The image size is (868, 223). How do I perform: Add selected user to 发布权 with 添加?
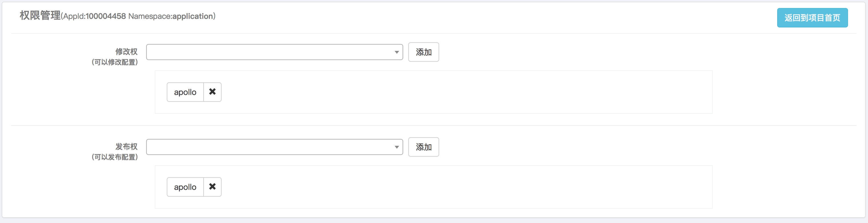[424, 147]
